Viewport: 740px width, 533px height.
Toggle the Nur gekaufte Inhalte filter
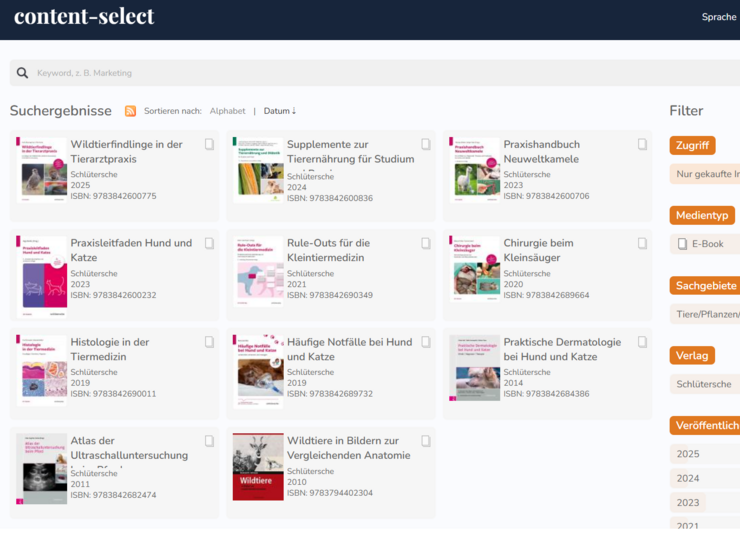(x=705, y=174)
